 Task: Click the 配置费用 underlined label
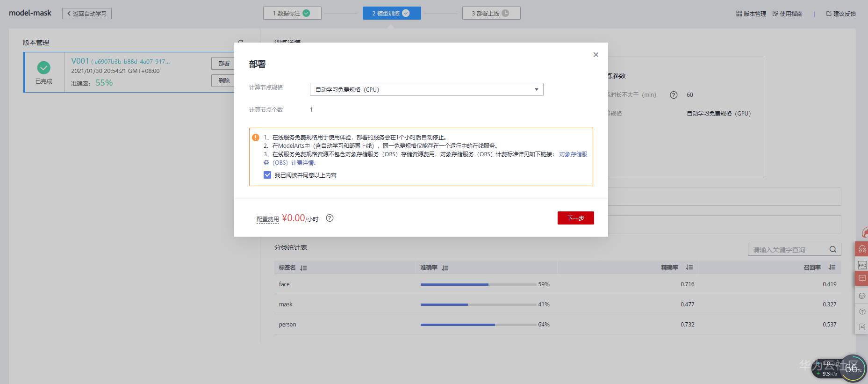(267, 219)
